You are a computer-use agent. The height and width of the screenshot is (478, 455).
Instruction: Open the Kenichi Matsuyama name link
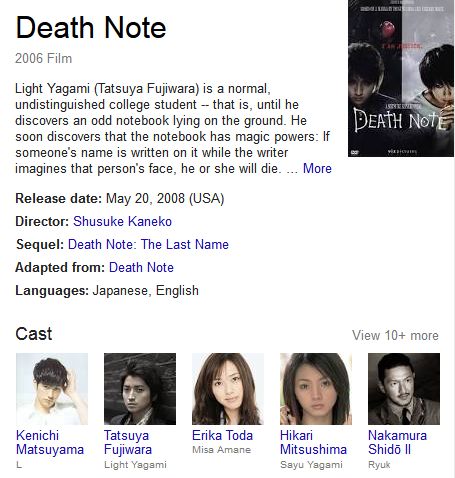pyautogui.click(x=50, y=442)
